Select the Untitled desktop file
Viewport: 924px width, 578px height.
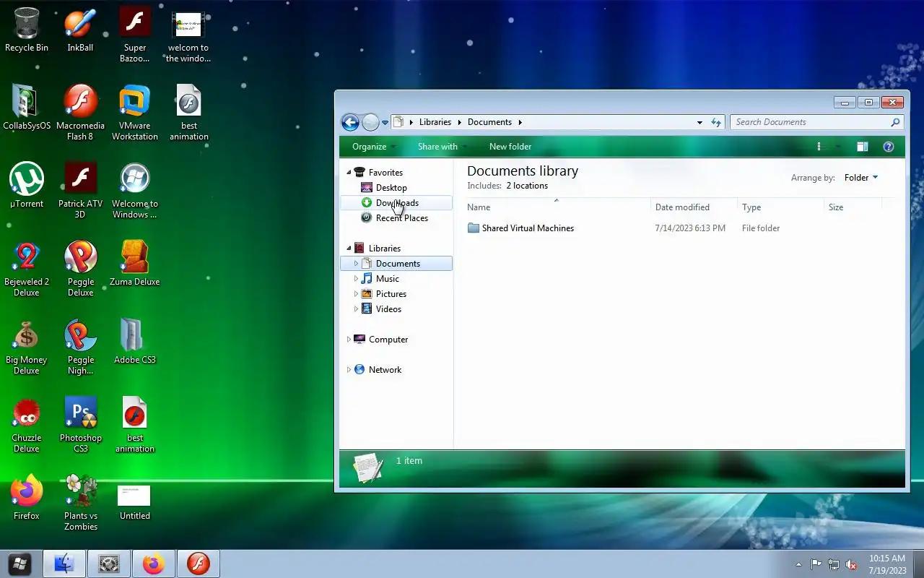[x=135, y=502]
